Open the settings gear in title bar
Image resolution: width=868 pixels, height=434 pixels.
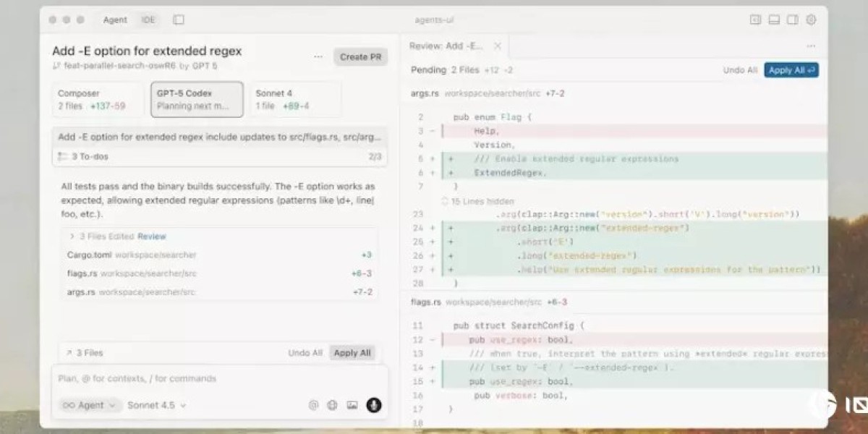811,20
